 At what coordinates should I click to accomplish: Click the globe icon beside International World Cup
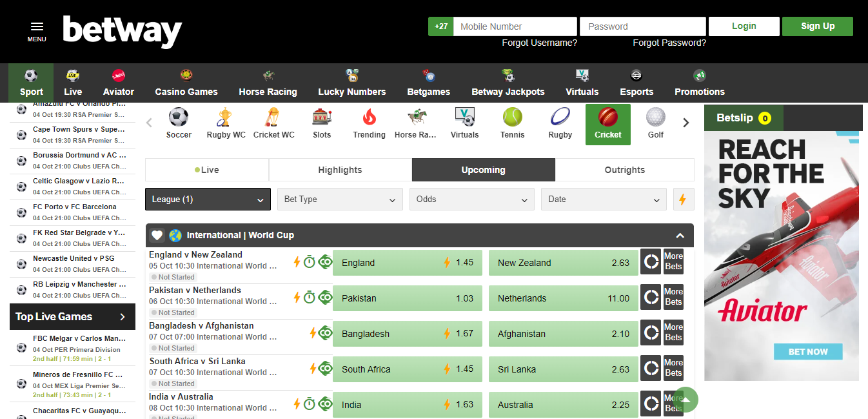pyautogui.click(x=175, y=236)
